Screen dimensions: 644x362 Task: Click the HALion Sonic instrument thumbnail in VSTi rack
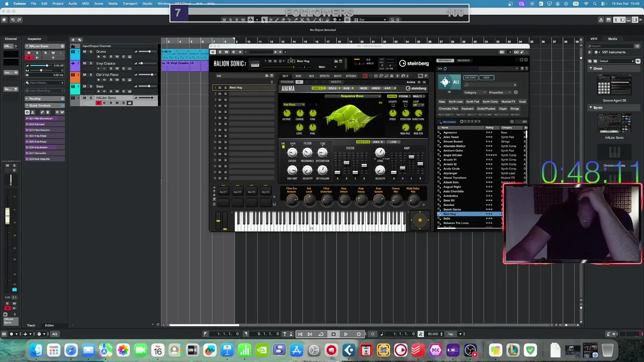(x=614, y=123)
